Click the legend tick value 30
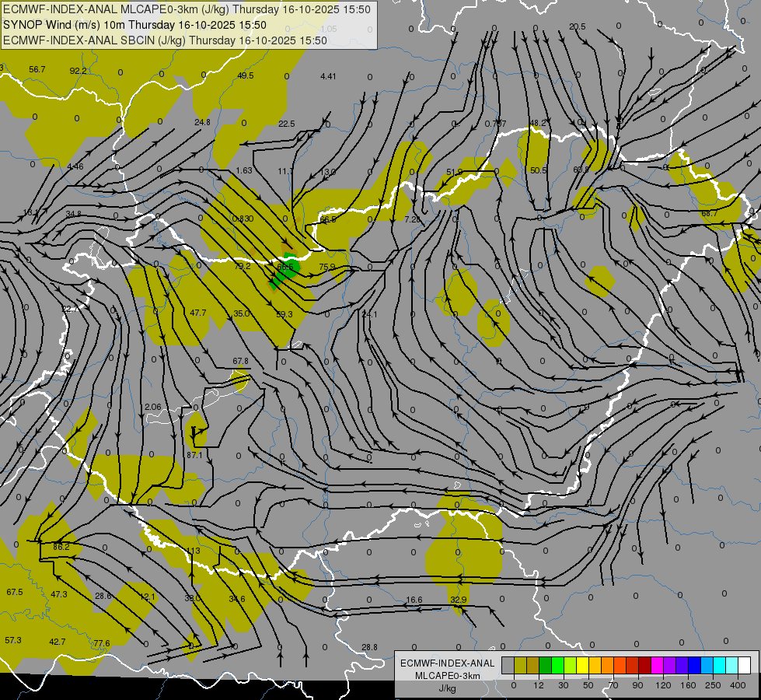This screenshot has height=700, width=761. [563, 685]
